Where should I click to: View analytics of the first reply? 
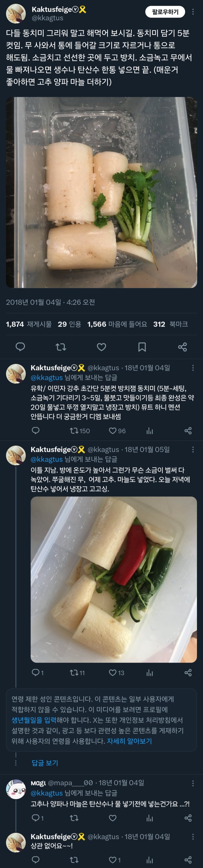(150, 431)
